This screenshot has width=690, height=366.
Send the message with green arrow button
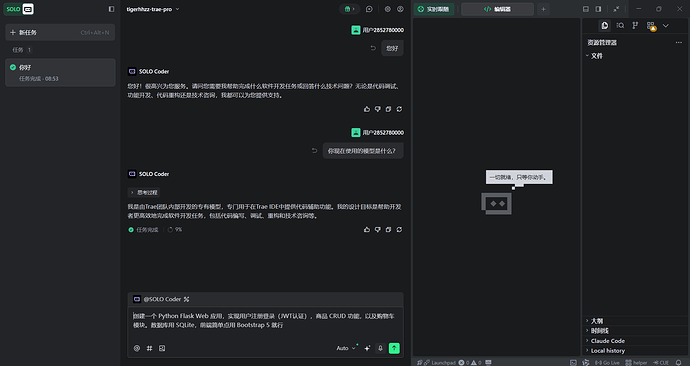(x=394, y=348)
